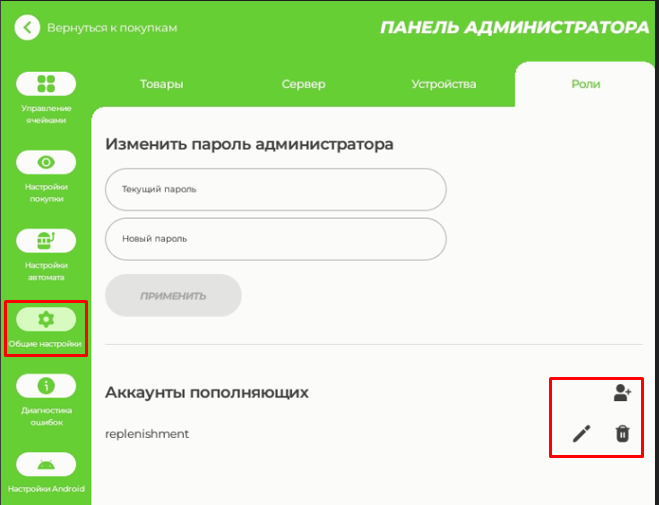Focus the Текущий пароль field
The height and width of the screenshot is (505, 659).
[275, 189]
